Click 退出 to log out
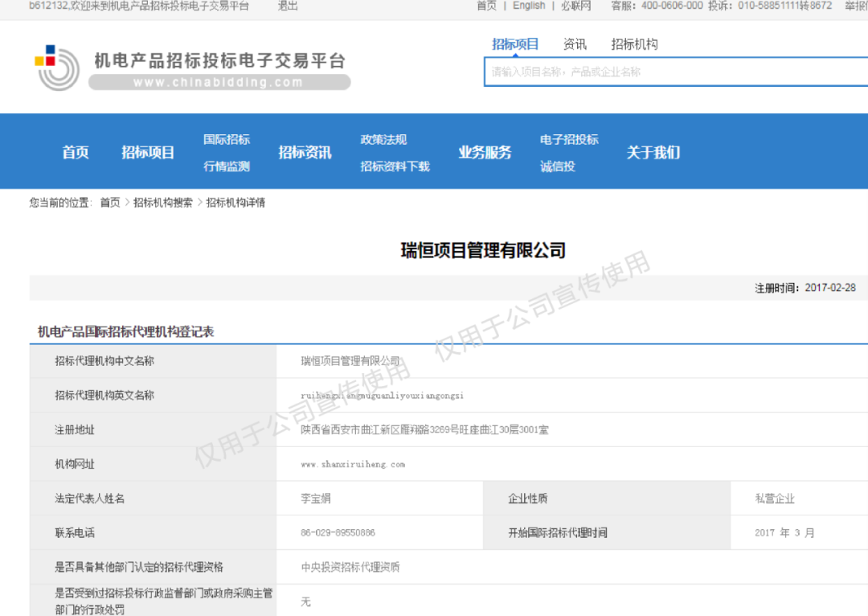 point(287,6)
